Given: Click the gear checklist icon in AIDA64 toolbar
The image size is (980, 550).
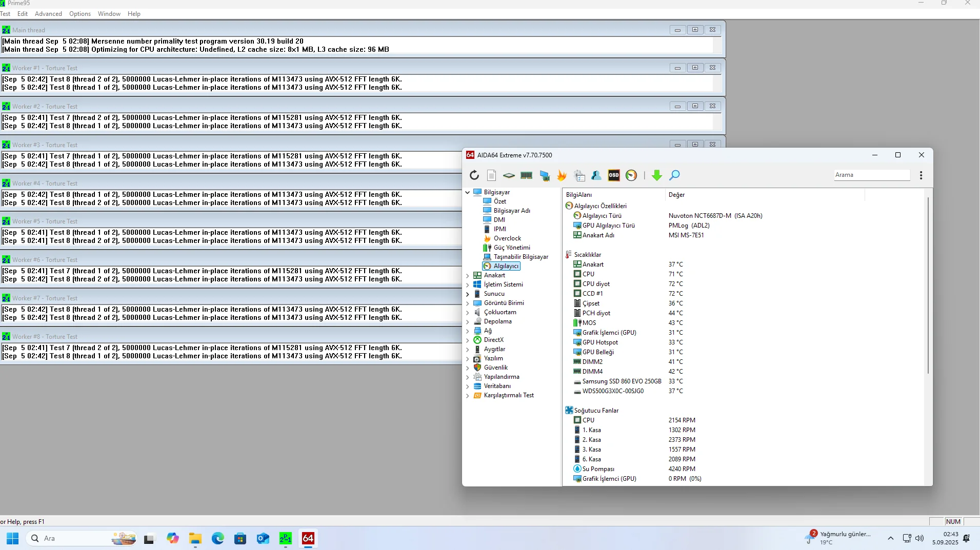Looking at the screenshot, I should (x=579, y=175).
